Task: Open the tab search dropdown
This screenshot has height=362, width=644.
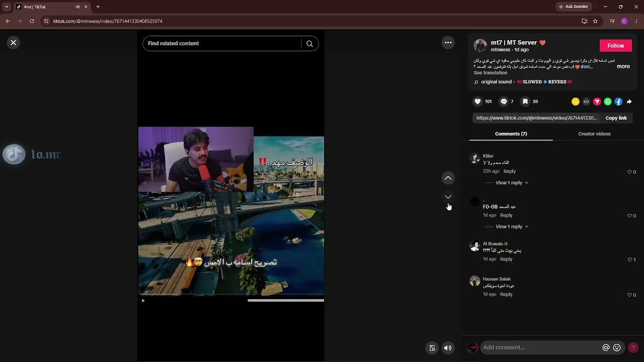Action: click(7, 7)
